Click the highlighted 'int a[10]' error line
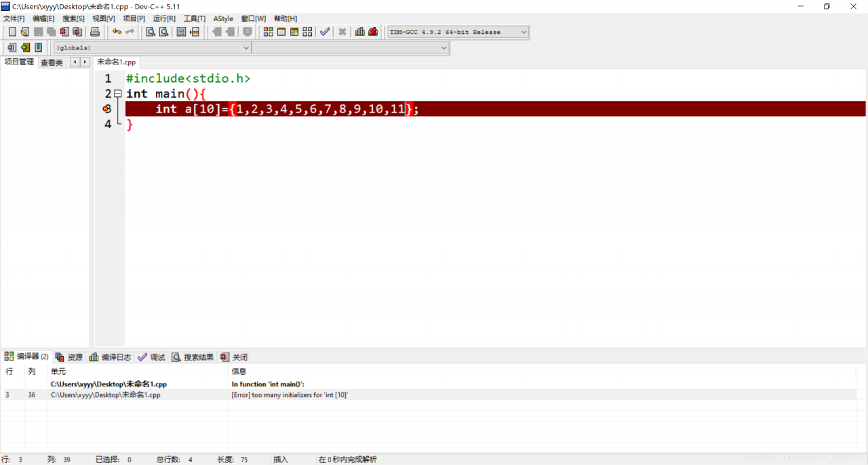The width and height of the screenshot is (868, 465). point(496,109)
